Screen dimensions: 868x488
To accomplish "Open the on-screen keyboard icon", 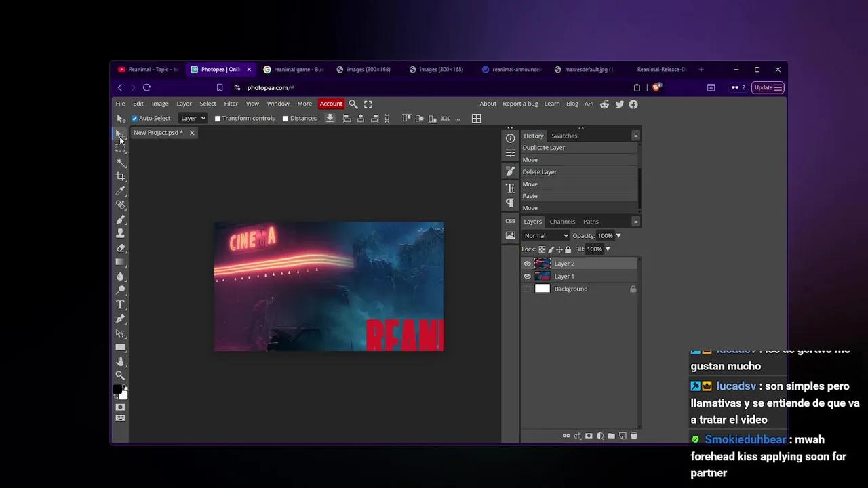I will (120, 418).
